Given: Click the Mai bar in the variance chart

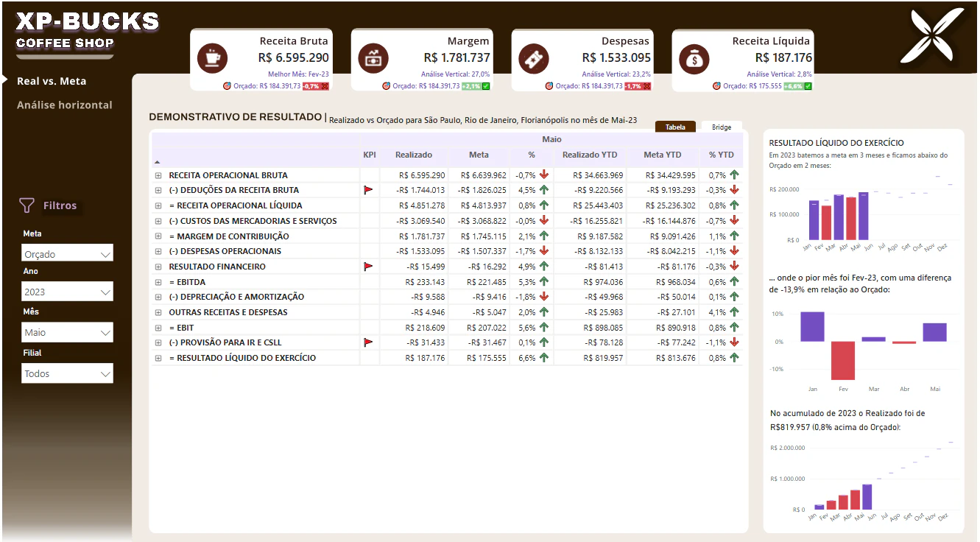Looking at the screenshot, I should pos(934,332).
